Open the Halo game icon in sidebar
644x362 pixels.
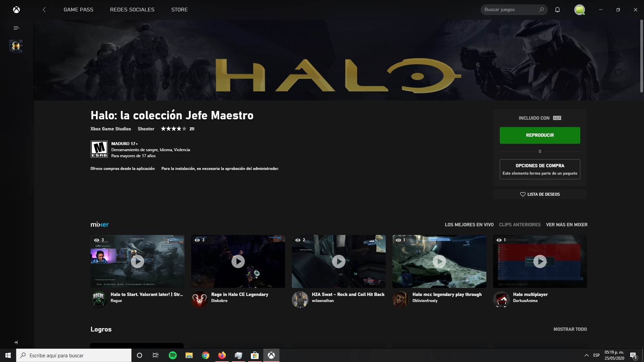tap(16, 46)
